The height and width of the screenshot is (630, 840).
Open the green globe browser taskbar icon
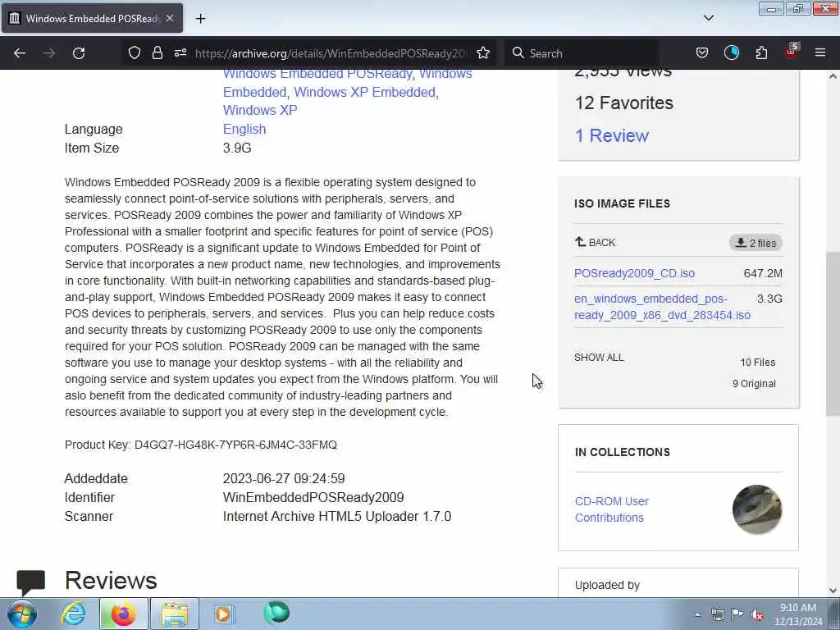276,613
